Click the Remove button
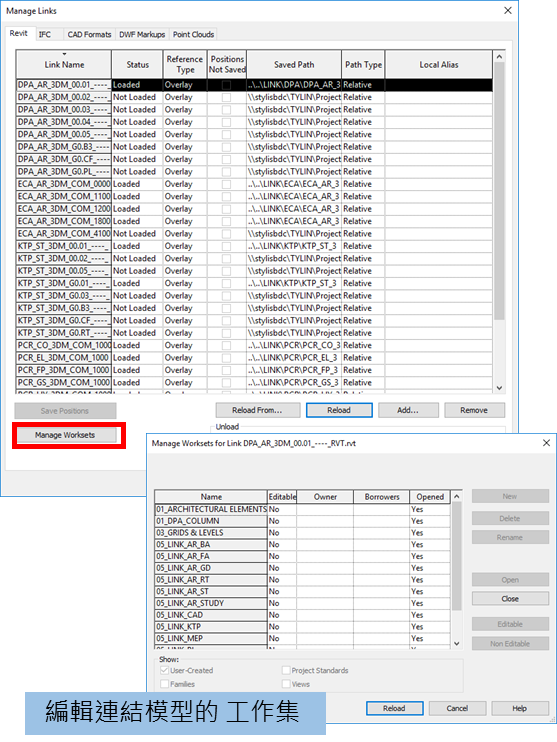557x742 pixels. pyautogui.click(x=474, y=410)
